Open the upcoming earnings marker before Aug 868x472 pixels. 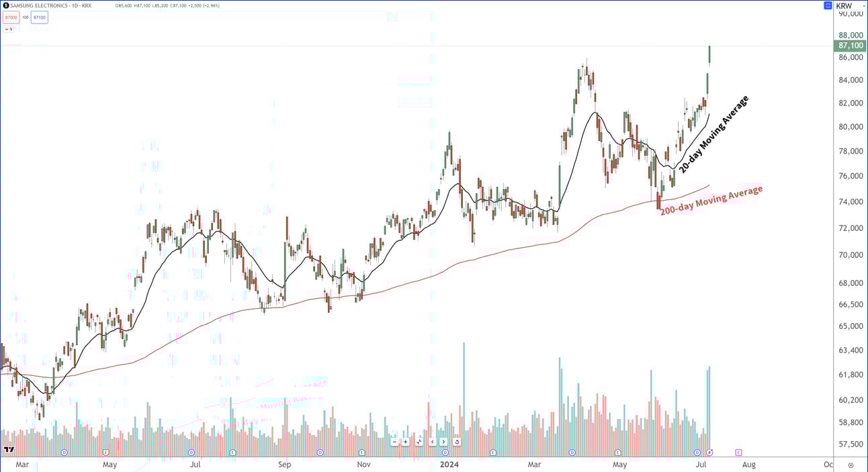point(738,452)
